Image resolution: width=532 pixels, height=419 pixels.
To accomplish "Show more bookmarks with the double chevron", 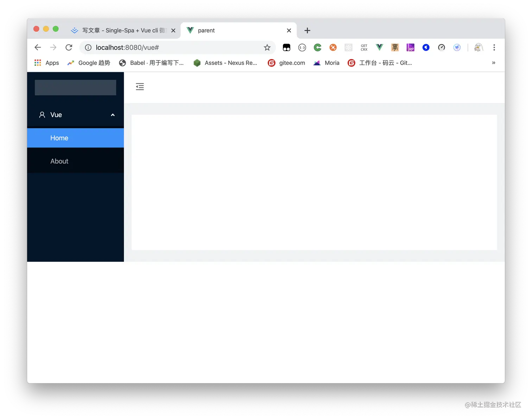I will point(494,63).
